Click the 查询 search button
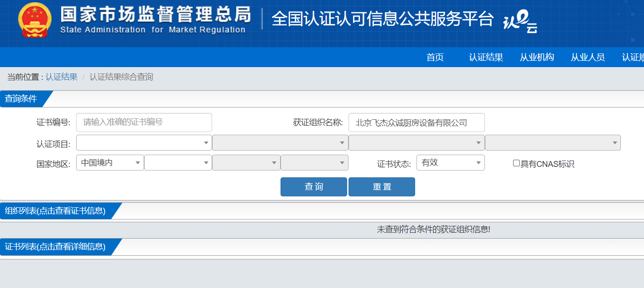This screenshot has height=288, width=644. coord(314,187)
